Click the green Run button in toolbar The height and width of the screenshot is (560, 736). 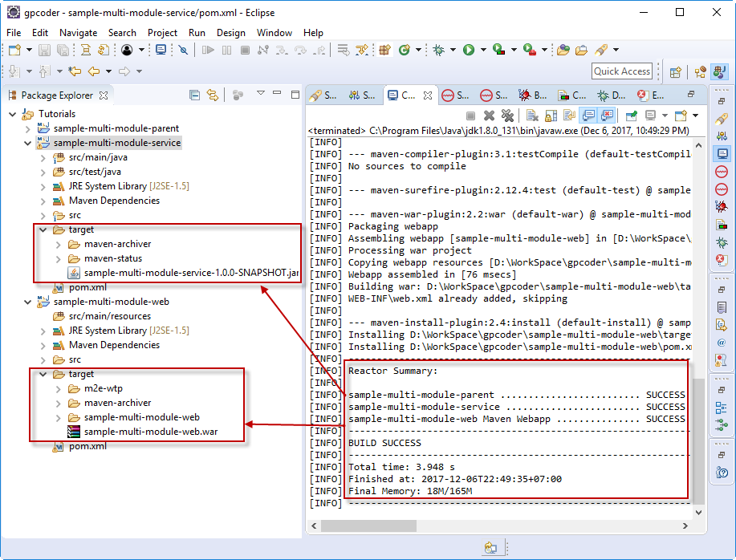(x=468, y=50)
